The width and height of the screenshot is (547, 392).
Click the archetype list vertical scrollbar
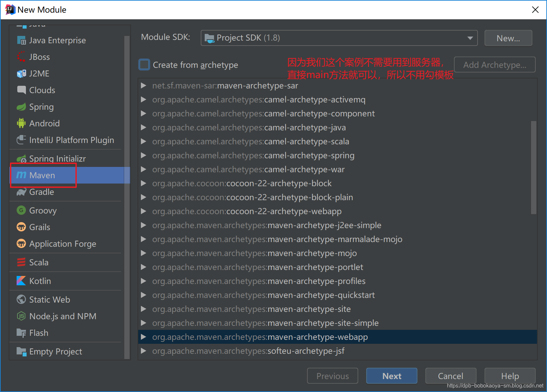coord(534,168)
